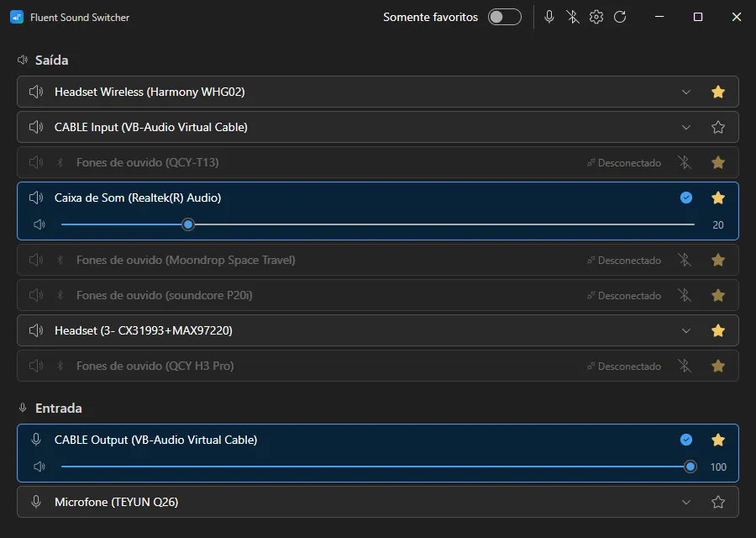
Task: Click the Fones de ouvido (QCY-T13) label
Action: 148,162
